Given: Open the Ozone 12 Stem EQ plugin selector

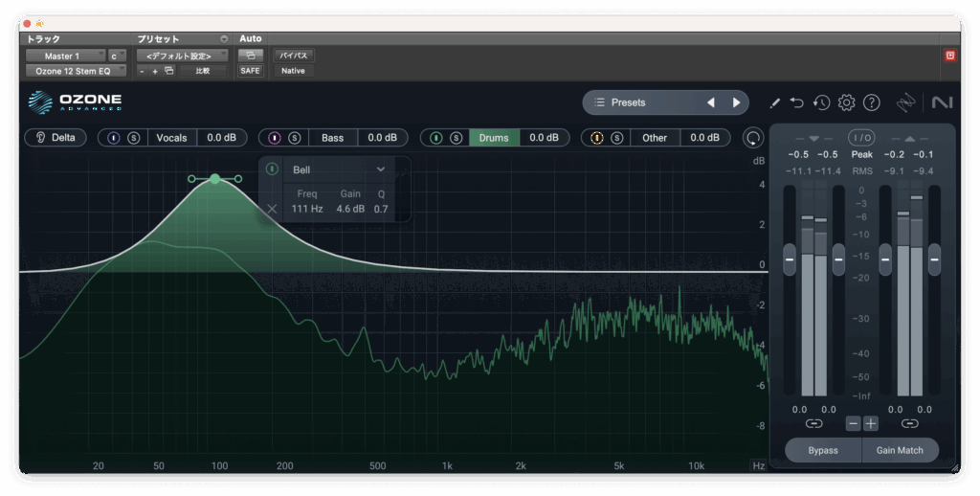Looking at the screenshot, I should [75, 70].
